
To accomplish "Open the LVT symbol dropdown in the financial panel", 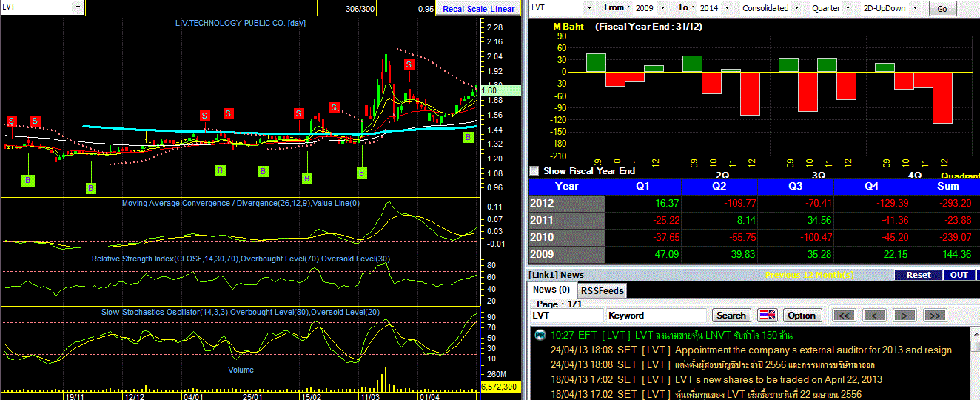I will [589, 8].
